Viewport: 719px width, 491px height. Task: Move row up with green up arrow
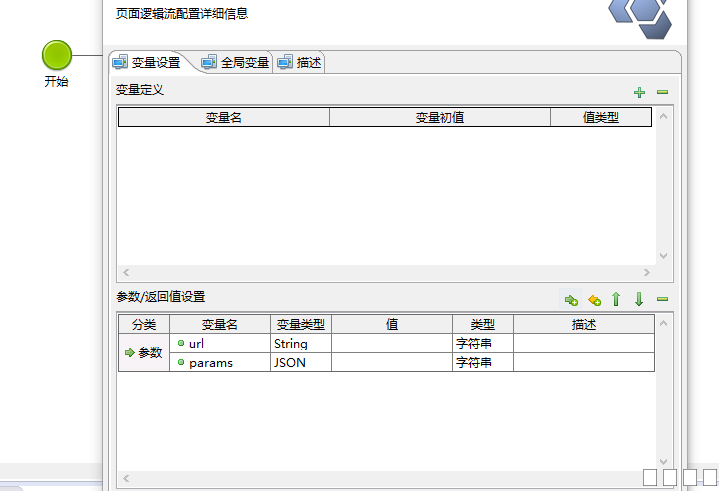point(616,299)
